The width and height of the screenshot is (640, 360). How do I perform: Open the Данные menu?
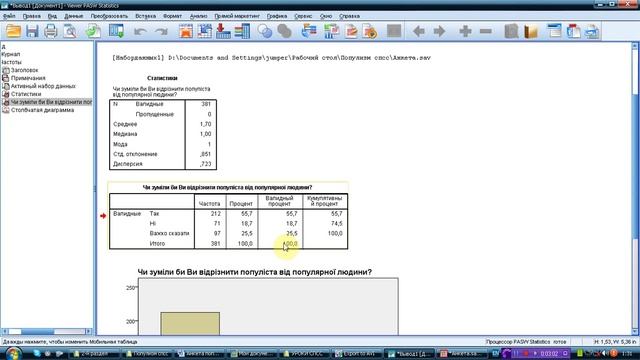coord(73,16)
